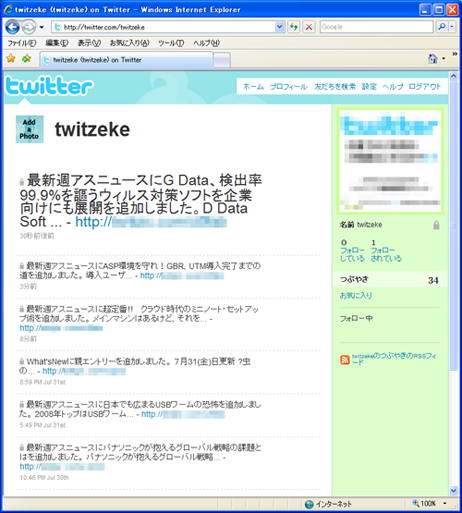
Task: Click the vertical scrollbar up arrow
Action: (454, 76)
